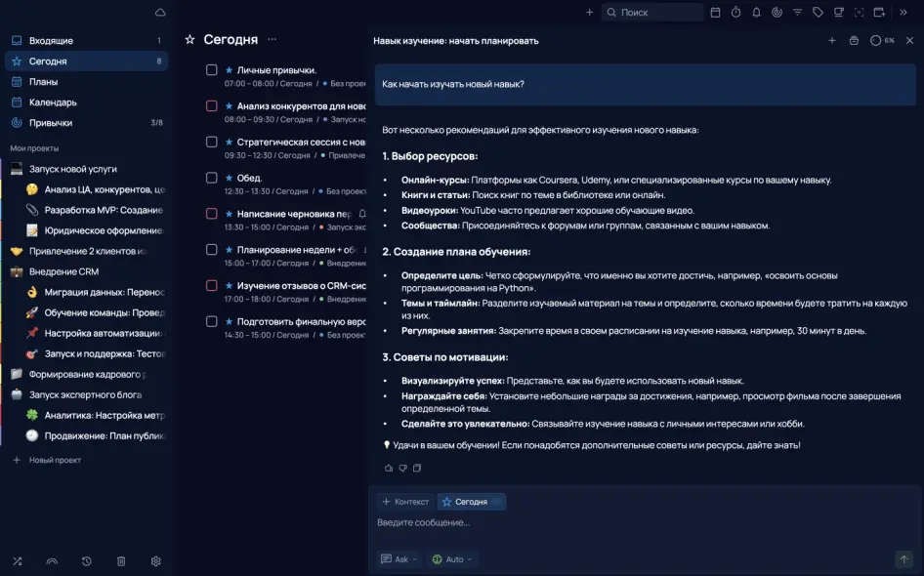Open the trash icon in bottom sidebar
This screenshot has width=924, height=576.
click(x=121, y=561)
